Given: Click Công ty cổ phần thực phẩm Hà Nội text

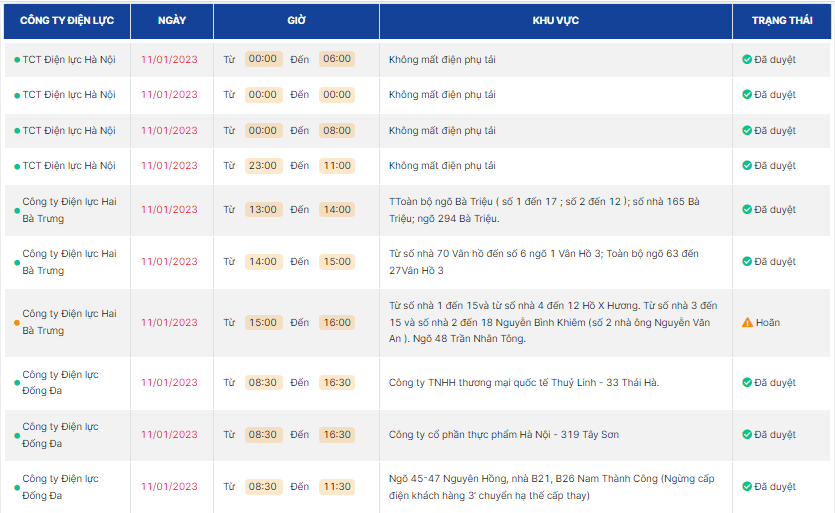Looking at the screenshot, I should point(504,435).
